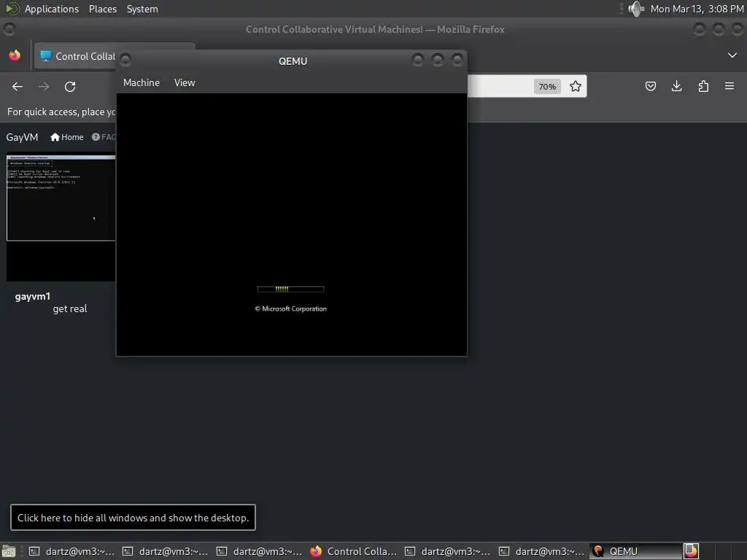Click the Firefox back arrow

pyautogui.click(x=18, y=86)
